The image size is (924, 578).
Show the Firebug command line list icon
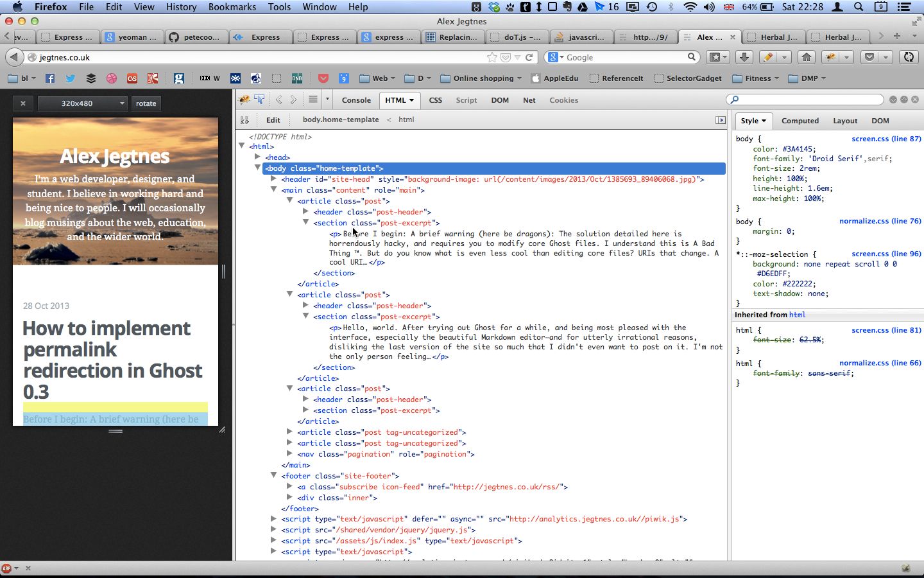tap(313, 100)
